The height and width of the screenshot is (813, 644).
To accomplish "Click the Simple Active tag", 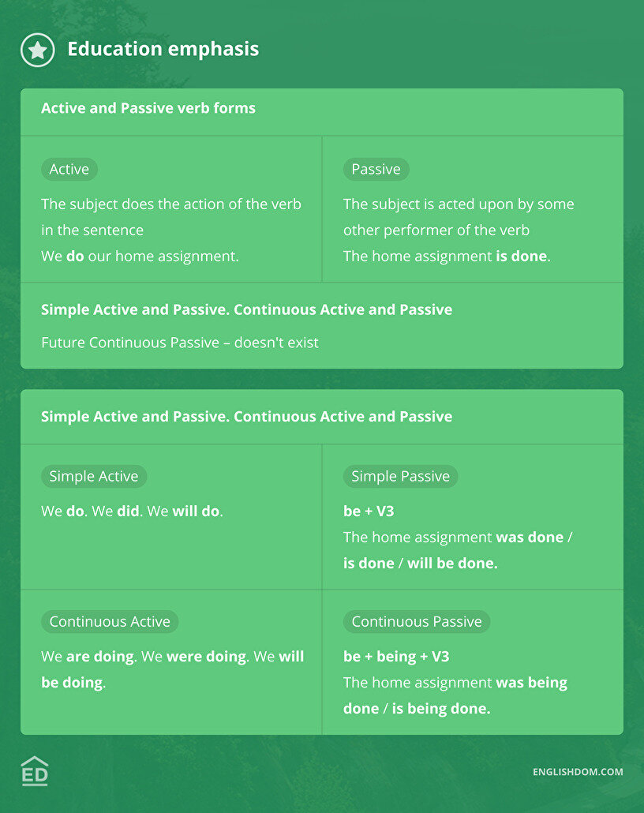I will 94,476.
